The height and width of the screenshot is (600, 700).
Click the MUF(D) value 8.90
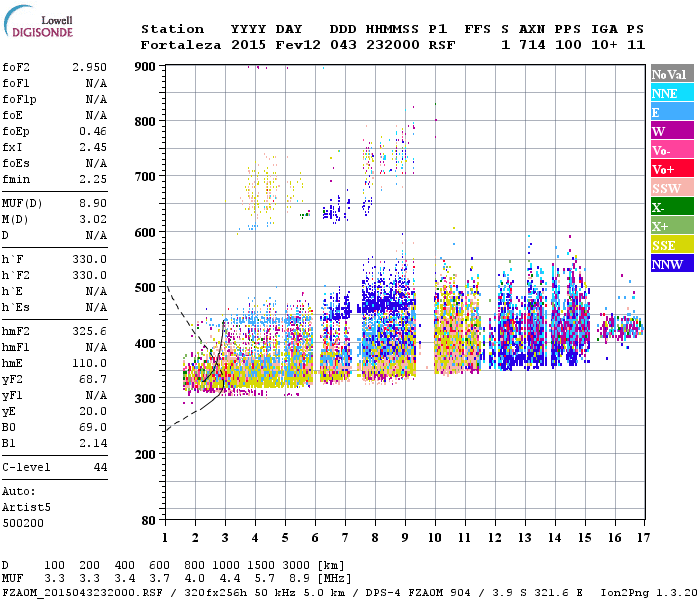coord(93,203)
